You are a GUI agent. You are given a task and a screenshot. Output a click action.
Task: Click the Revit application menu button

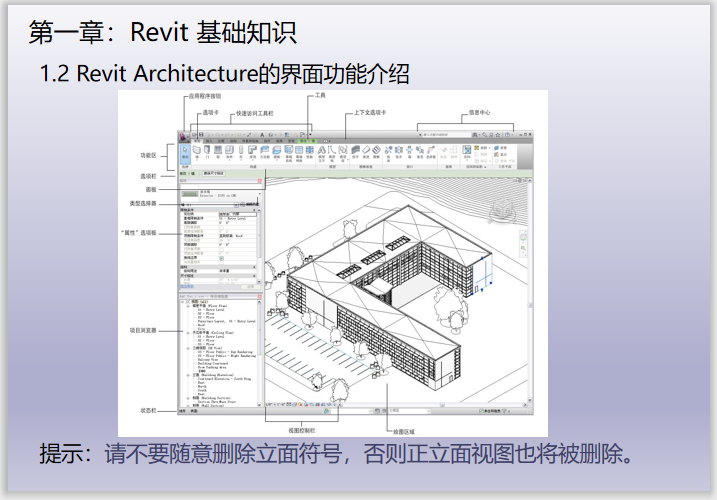(x=185, y=134)
